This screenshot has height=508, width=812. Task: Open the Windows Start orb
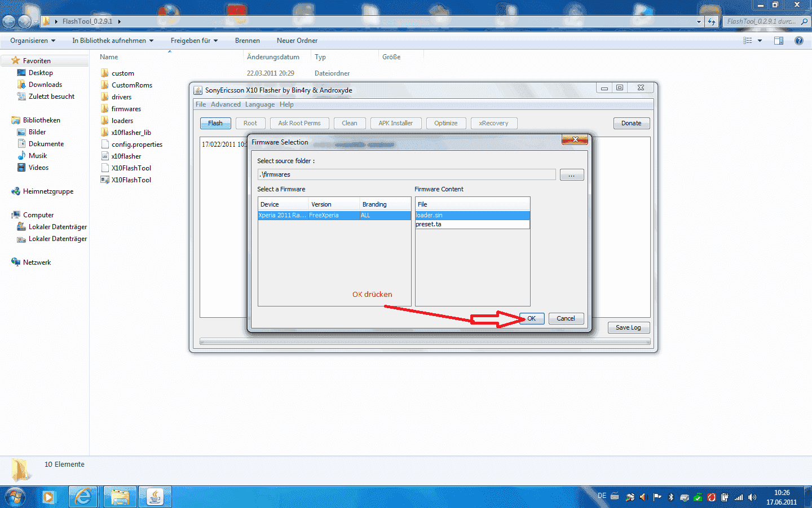pos(15,497)
